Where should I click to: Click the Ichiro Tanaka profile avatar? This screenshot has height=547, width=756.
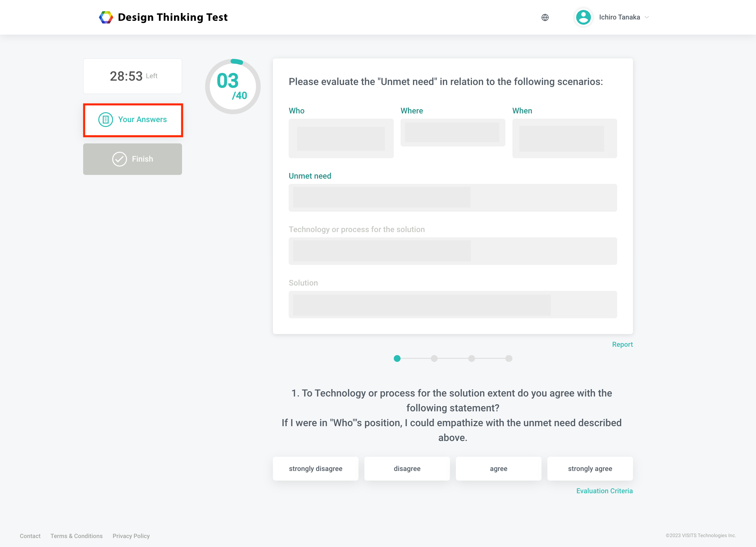tap(583, 17)
